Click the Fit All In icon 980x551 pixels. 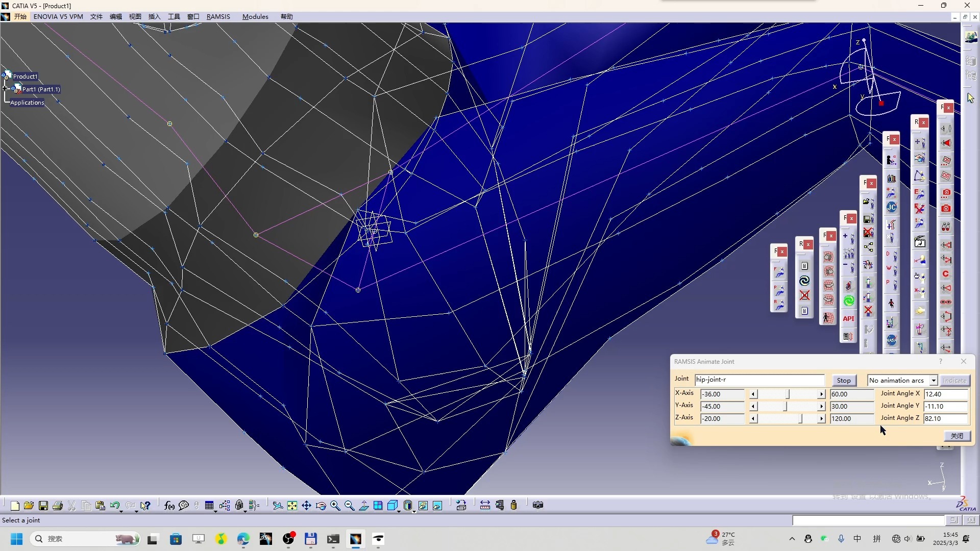pyautogui.click(x=292, y=506)
